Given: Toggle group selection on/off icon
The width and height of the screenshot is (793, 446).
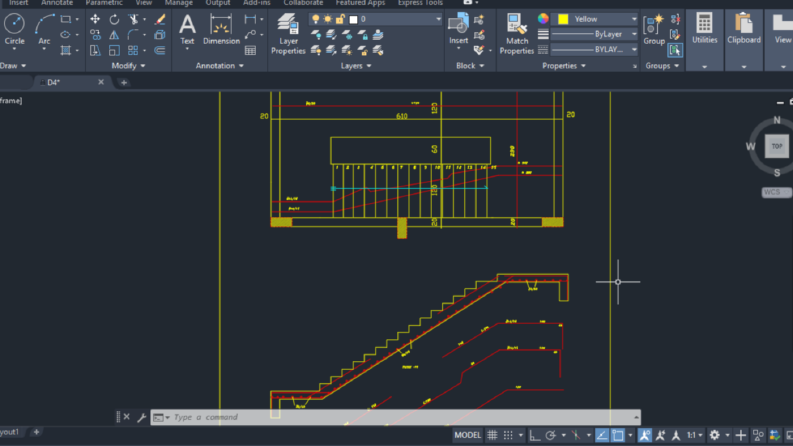Looking at the screenshot, I should coord(675,50).
